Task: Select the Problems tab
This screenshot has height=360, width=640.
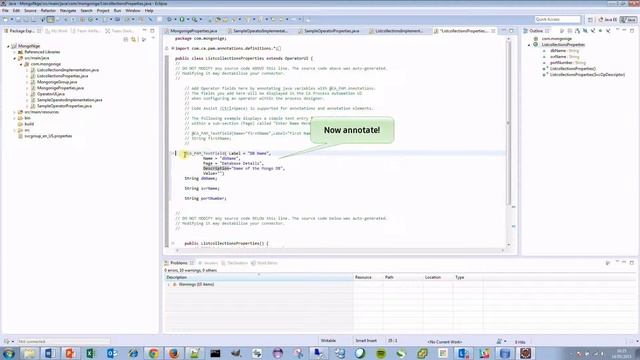Action: 179,263
